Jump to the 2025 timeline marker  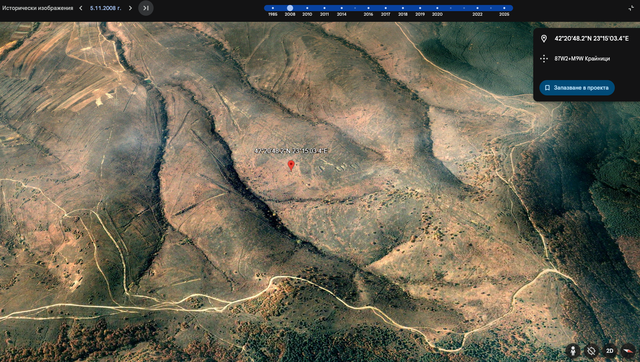pyautogui.click(x=504, y=8)
